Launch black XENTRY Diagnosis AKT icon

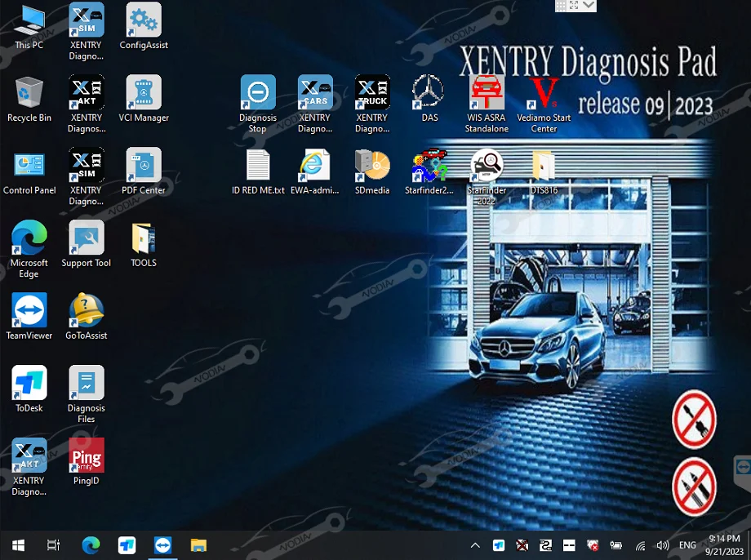click(87, 104)
